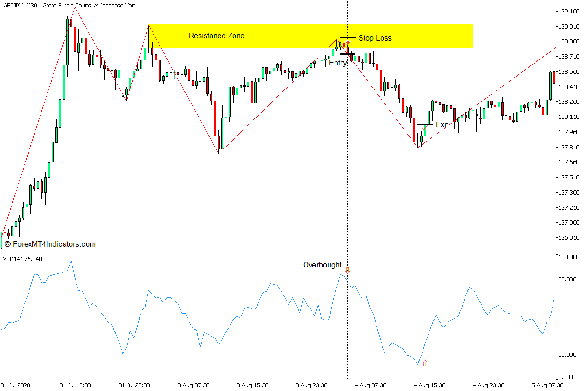The height and width of the screenshot is (391, 588).
Task: Click the 'Stop Loss' text label
Action: [375, 38]
